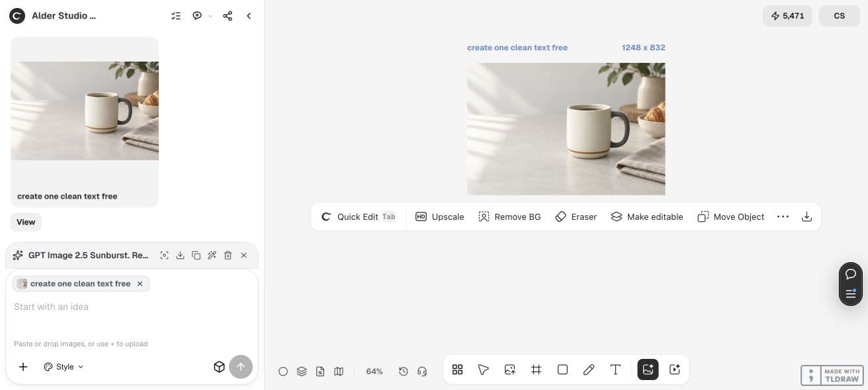Click the headset support icon
The image size is (868, 390).
[422, 371]
